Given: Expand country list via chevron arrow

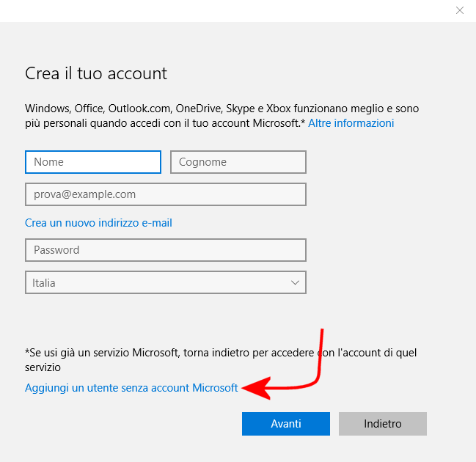Looking at the screenshot, I should coord(295,282).
